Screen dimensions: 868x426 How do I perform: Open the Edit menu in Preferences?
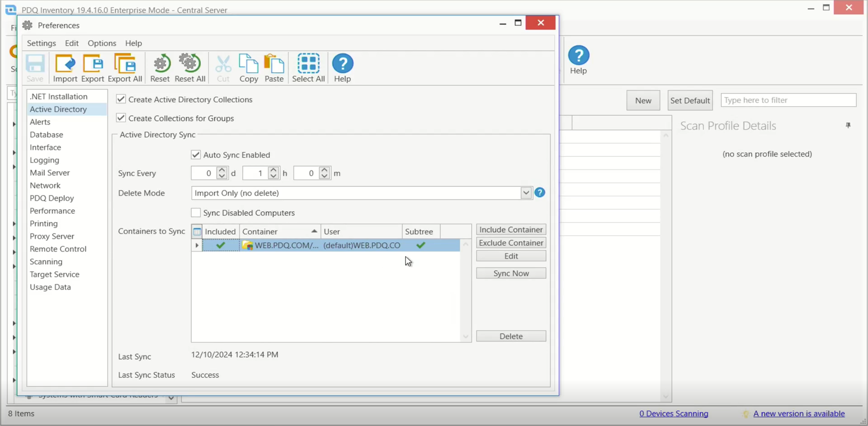(72, 43)
